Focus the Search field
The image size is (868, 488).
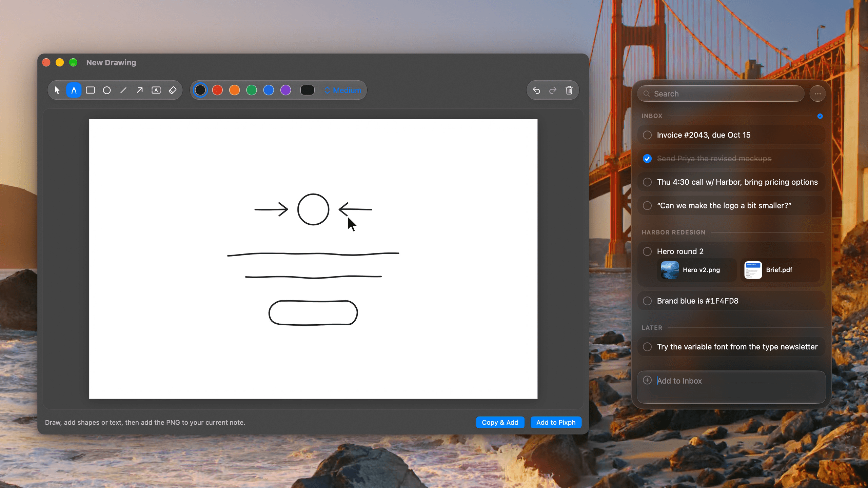721,94
